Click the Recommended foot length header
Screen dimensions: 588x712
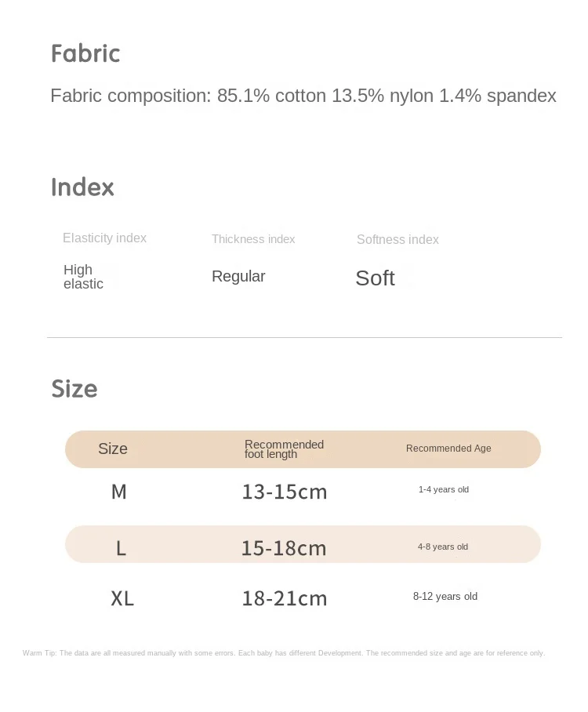[x=284, y=449]
